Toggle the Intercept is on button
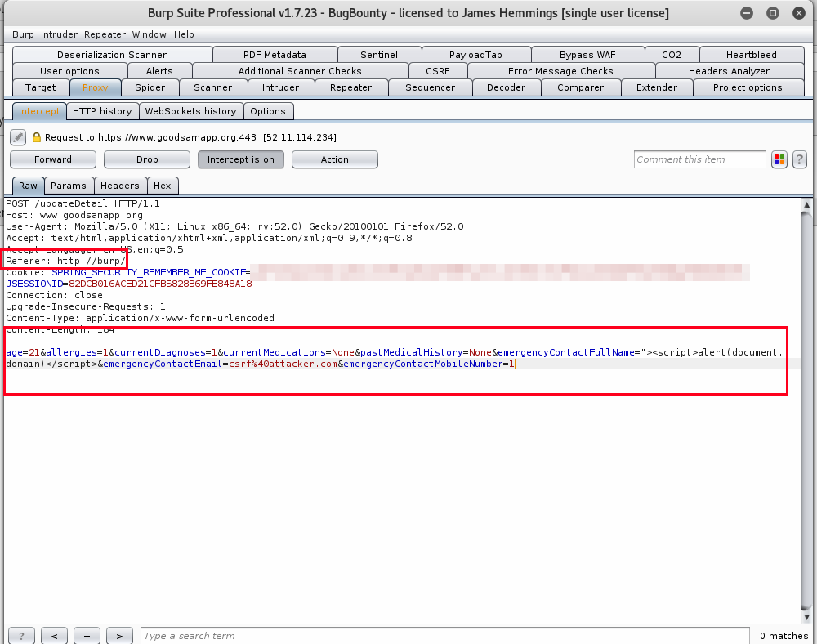The height and width of the screenshot is (644, 817). coord(241,159)
